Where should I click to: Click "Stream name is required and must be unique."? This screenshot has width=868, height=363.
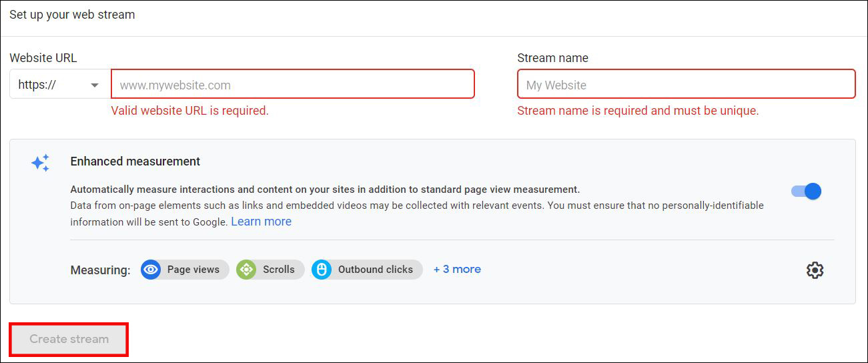coord(638,111)
